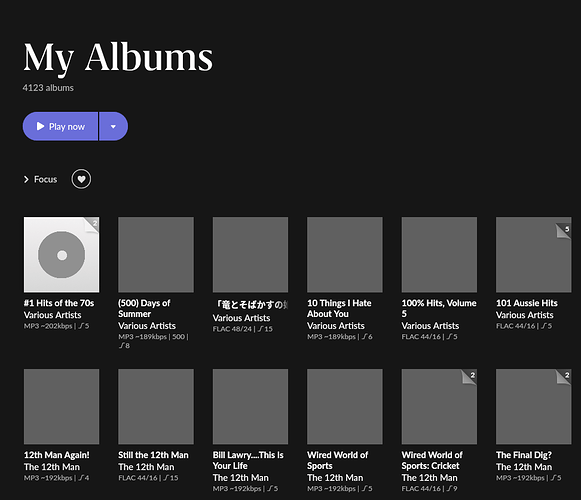Open the Still the 12th Man title link
Image resolution: width=581 pixels, height=500 pixels.
(x=153, y=455)
